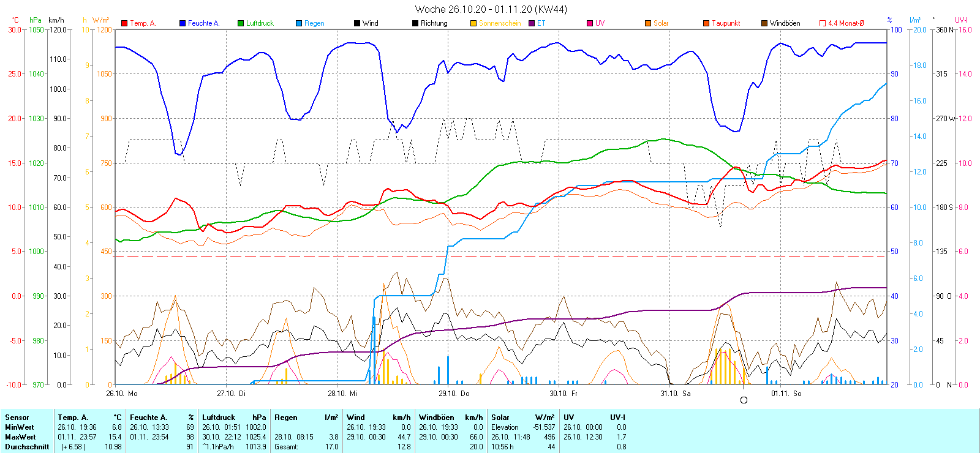Viewport: 980px width, 453px height.
Task: Select the 'Luftdruck' legend label
Action: tap(260, 23)
